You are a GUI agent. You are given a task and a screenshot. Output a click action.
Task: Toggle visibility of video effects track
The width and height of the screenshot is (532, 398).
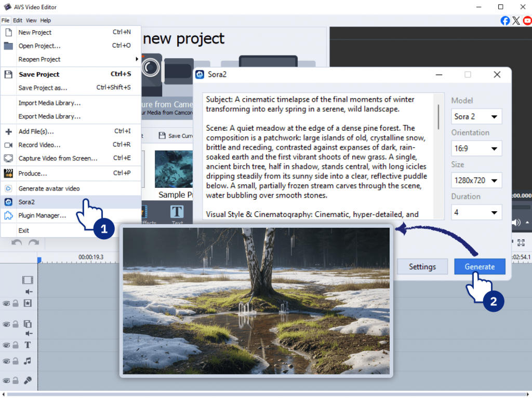click(x=6, y=304)
